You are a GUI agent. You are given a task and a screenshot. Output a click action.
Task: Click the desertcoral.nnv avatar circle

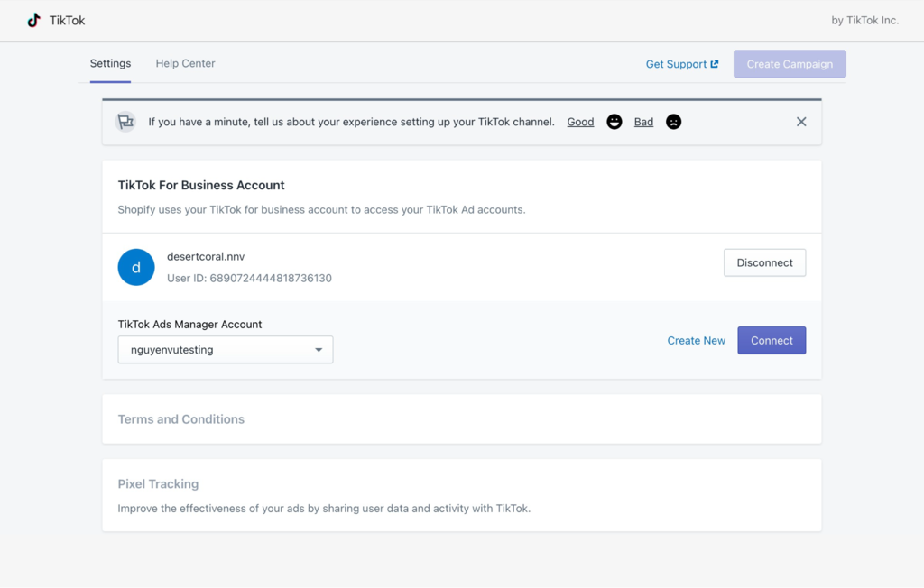coord(136,268)
